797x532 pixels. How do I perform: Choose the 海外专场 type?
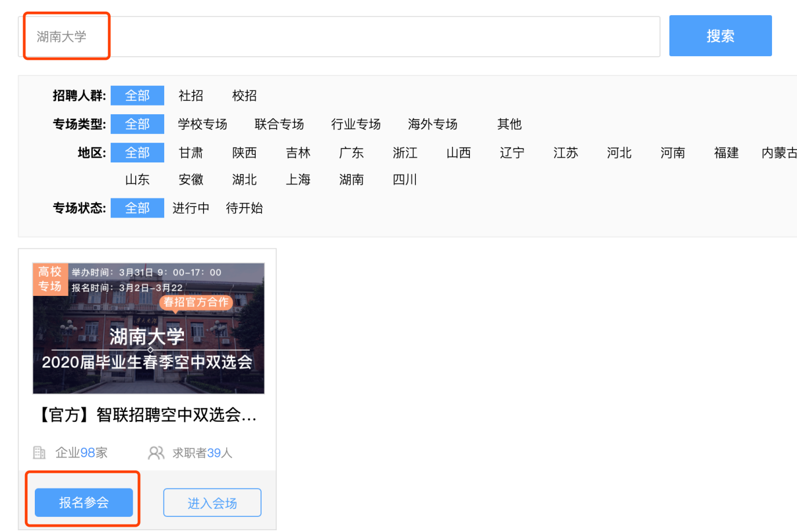coord(432,124)
